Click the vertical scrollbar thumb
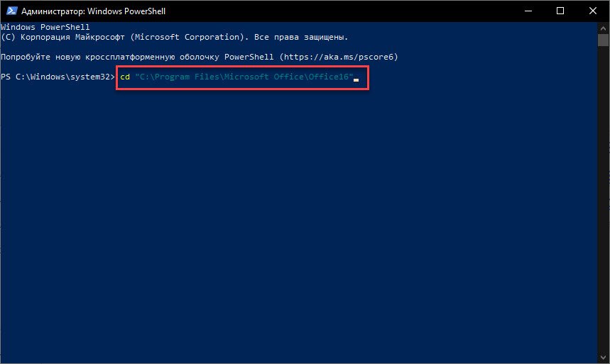This screenshot has width=610, height=364. (x=603, y=40)
